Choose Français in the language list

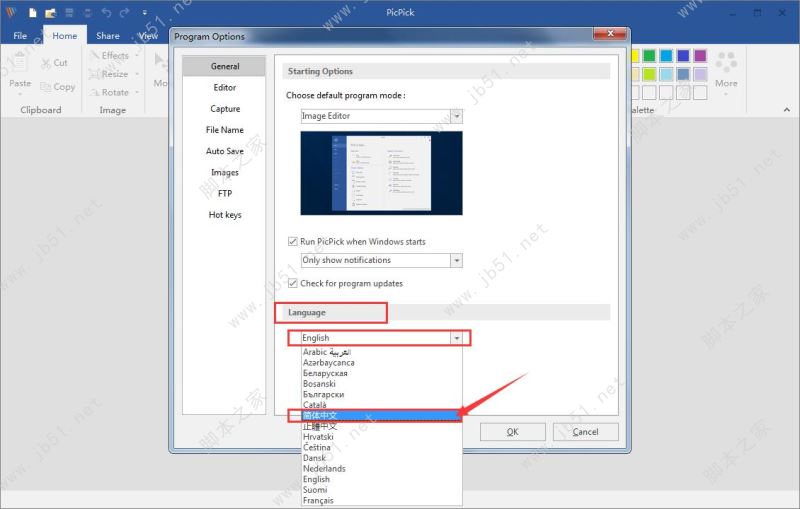click(x=381, y=500)
